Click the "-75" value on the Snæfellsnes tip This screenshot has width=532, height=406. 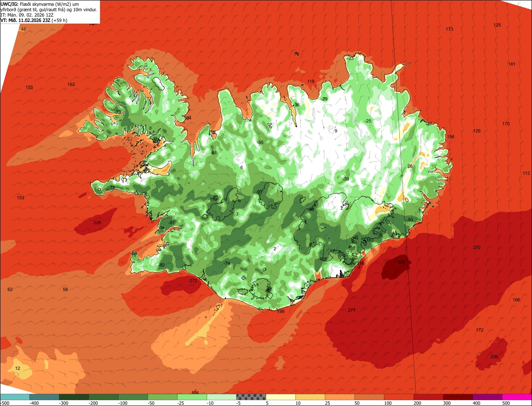click(111, 188)
